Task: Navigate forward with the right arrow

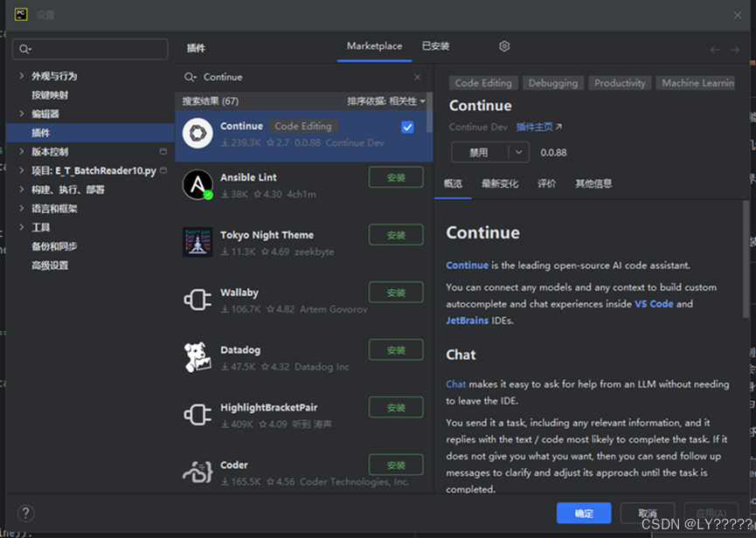Action: (x=735, y=50)
